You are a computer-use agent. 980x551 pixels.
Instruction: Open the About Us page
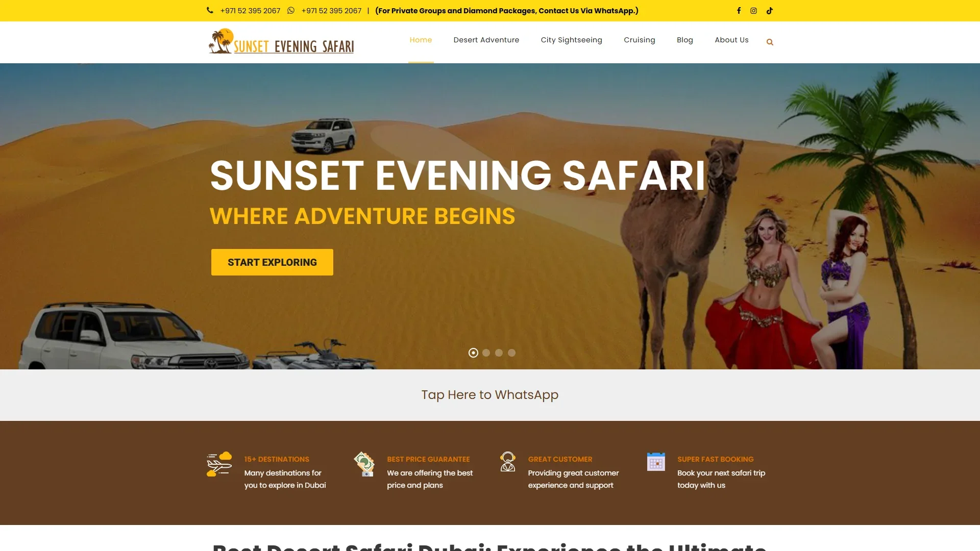click(x=731, y=40)
